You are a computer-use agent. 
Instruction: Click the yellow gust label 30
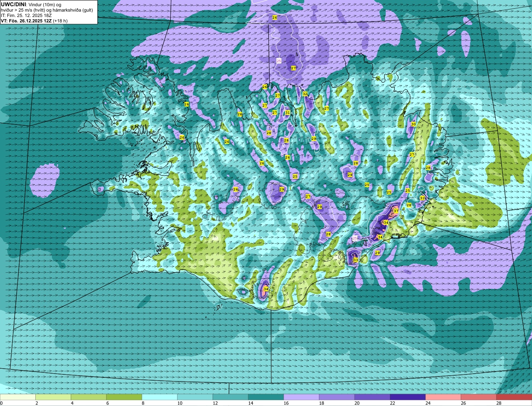(413, 124)
